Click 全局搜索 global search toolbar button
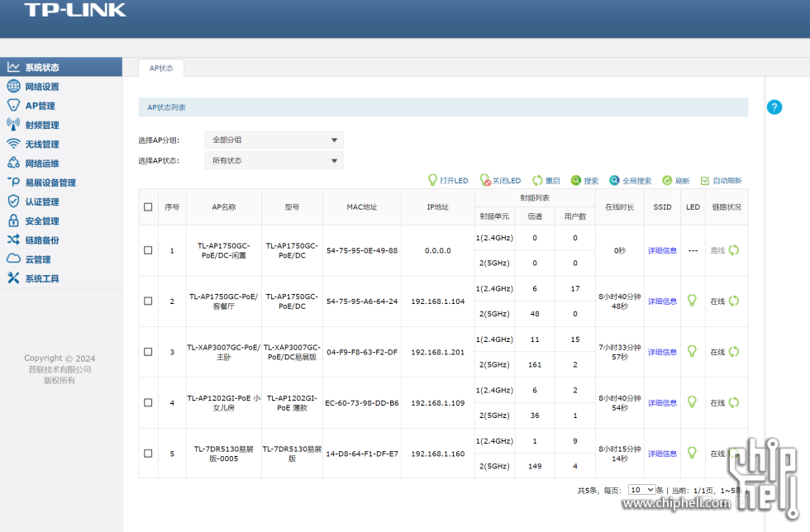 point(630,180)
